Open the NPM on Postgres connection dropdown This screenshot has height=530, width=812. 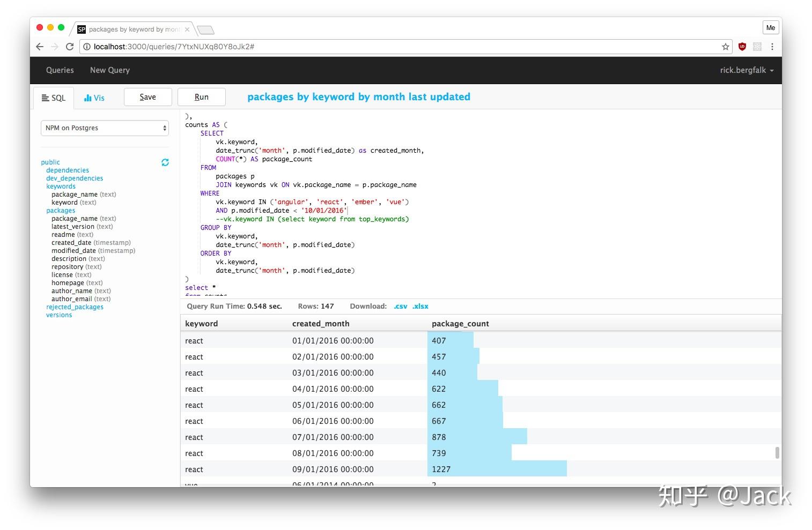(x=105, y=128)
